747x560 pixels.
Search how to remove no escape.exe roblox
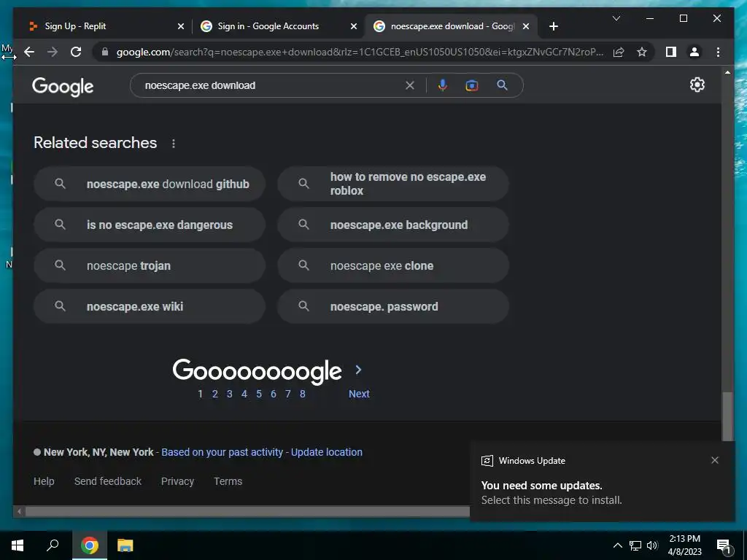(393, 184)
